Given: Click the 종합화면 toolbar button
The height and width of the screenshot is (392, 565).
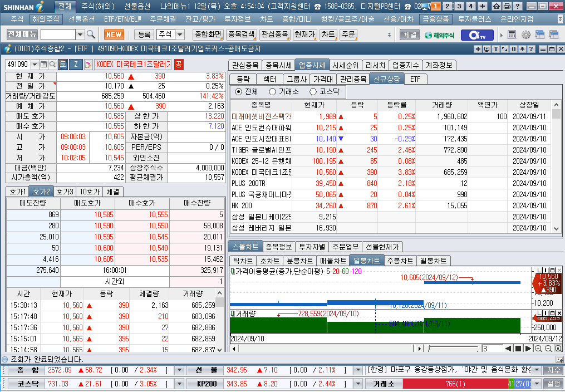Looking at the screenshot, I should [x=208, y=35].
